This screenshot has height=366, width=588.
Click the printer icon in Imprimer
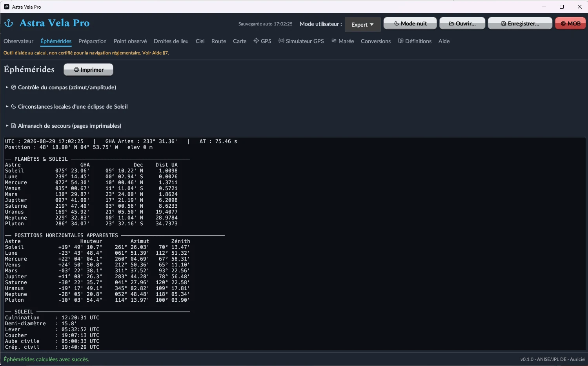click(76, 70)
